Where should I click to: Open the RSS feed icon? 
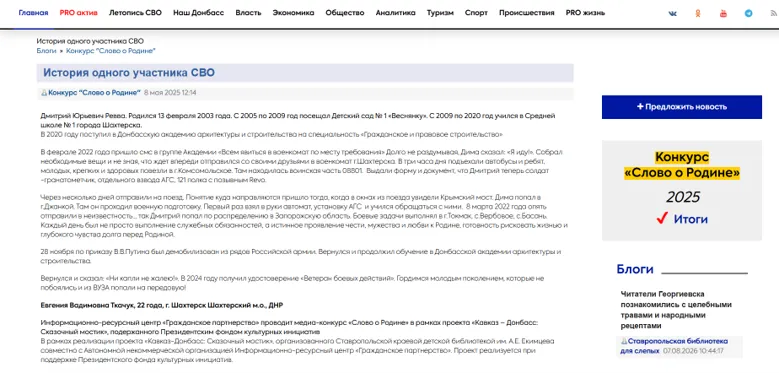point(774,13)
